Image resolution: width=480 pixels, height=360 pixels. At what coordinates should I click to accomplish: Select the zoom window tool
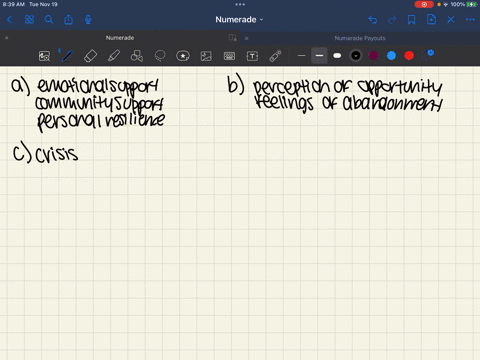pyautogui.click(x=44, y=56)
